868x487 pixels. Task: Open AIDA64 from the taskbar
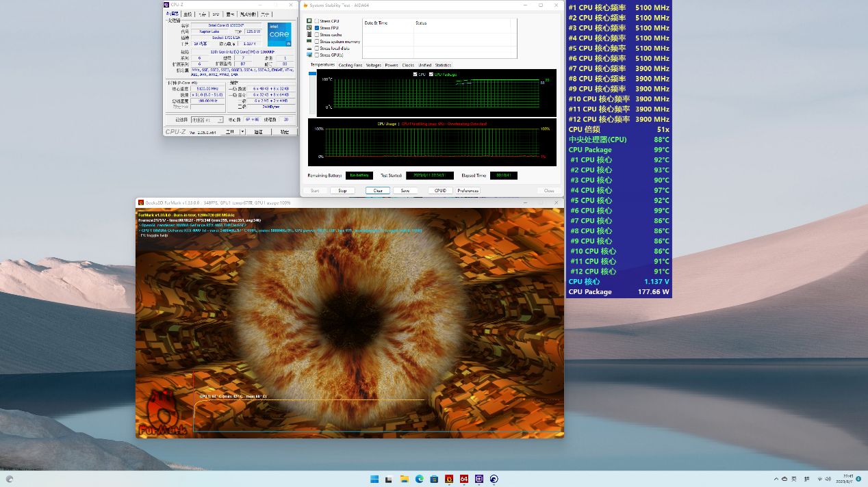pos(464,479)
